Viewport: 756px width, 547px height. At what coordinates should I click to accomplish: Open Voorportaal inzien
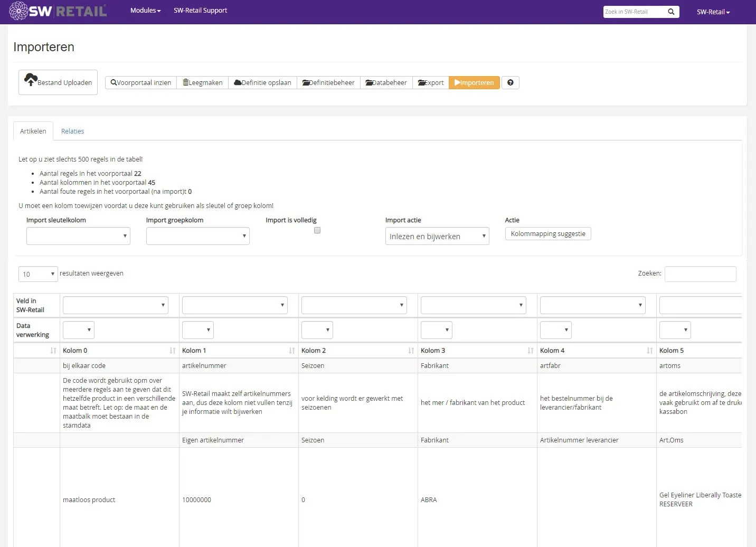pyautogui.click(x=141, y=82)
